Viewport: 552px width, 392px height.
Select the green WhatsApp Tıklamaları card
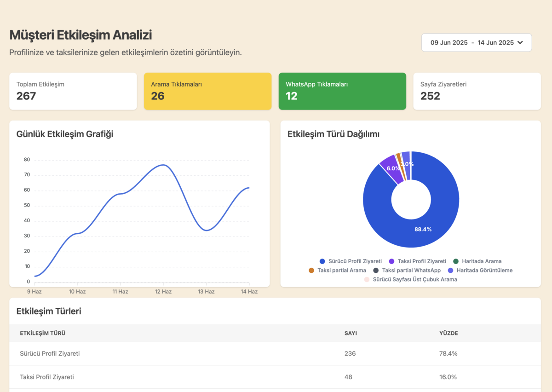click(342, 91)
